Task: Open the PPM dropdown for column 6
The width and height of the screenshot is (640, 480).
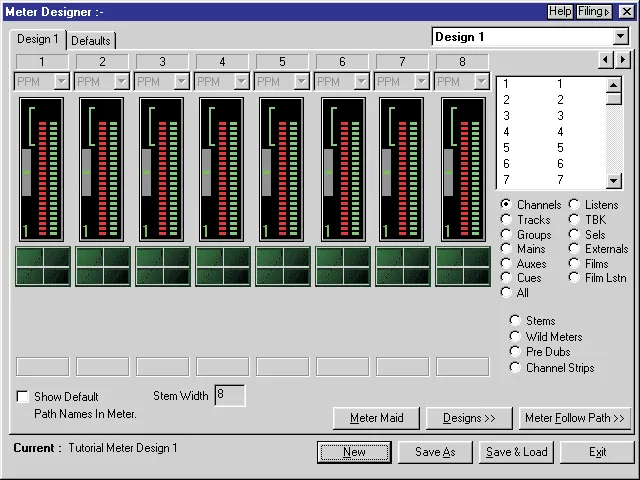Action: coord(362,81)
